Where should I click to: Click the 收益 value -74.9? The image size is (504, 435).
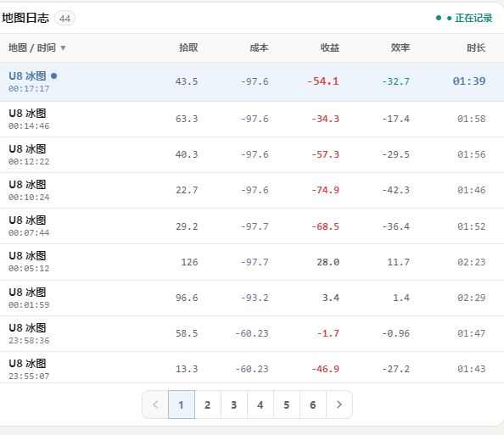[325, 190]
